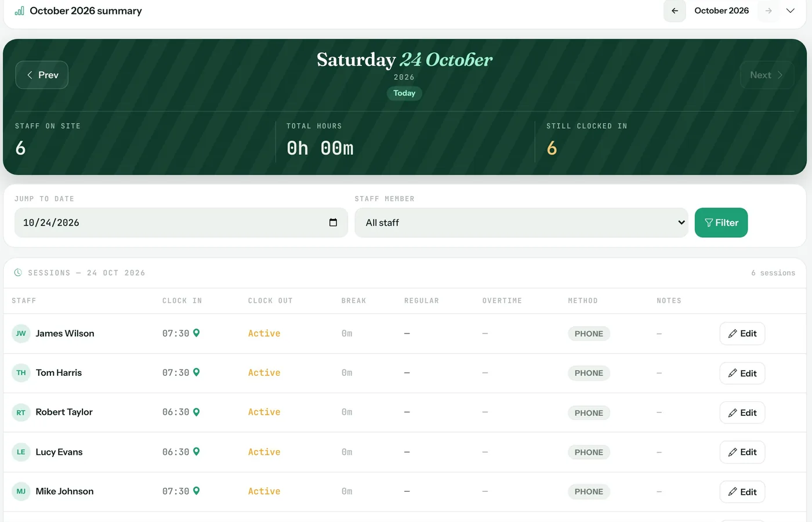Edit Mike Johnson's session
Image resolution: width=812 pixels, height=522 pixels.
(x=742, y=491)
